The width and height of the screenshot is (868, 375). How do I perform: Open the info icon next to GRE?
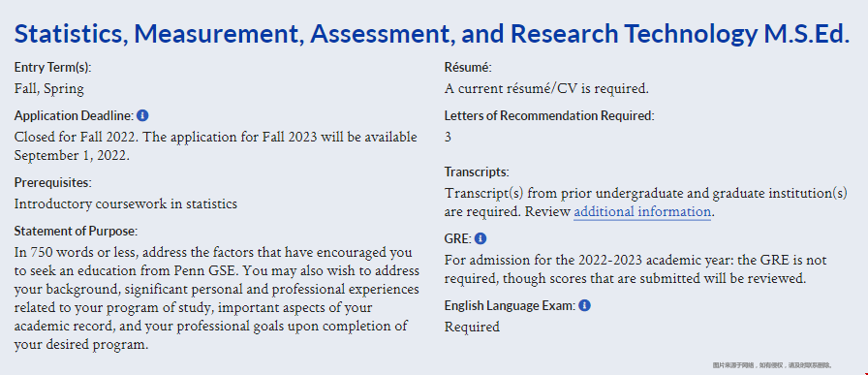tap(480, 238)
